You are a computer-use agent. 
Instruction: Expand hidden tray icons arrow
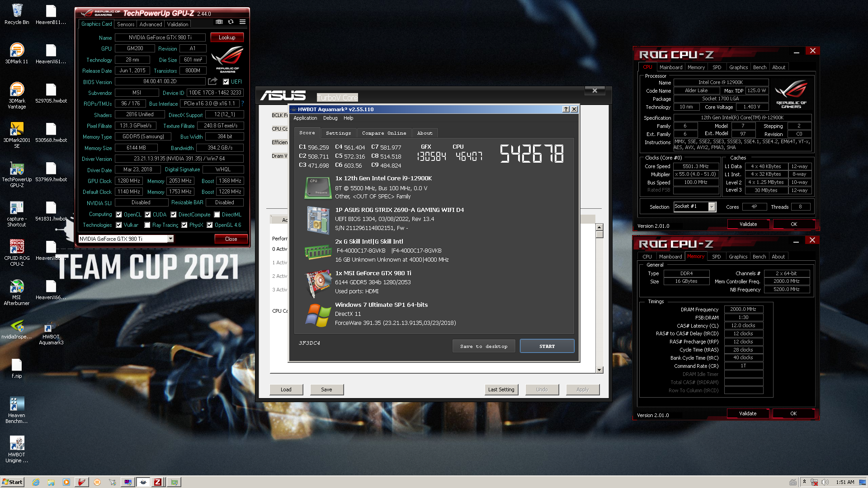tap(804, 482)
